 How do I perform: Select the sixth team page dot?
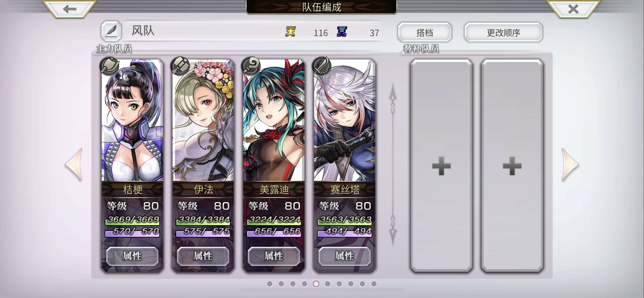click(x=328, y=284)
